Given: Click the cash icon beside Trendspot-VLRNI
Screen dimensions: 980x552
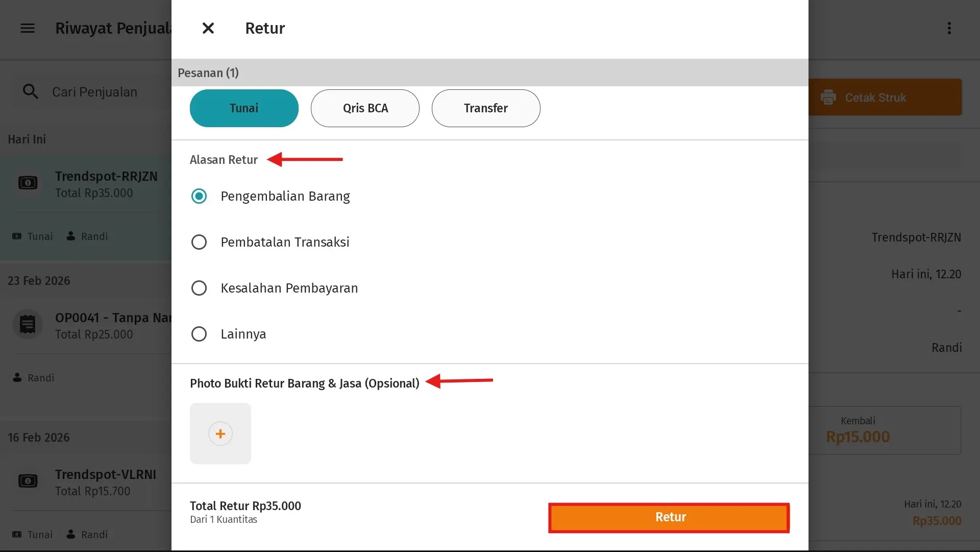Looking at the screenshot, I should 28,481.
